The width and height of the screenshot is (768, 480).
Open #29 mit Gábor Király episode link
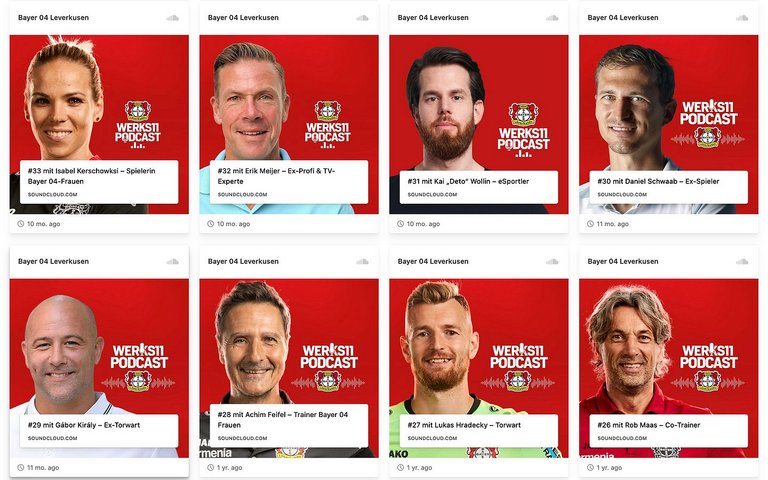[x=99, y=431]
